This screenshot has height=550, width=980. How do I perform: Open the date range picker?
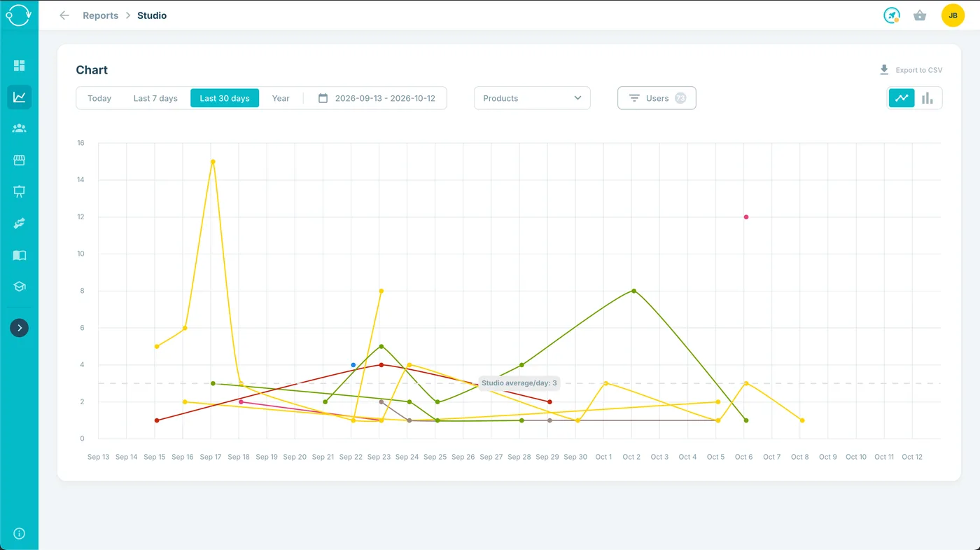tap(377, 98)
